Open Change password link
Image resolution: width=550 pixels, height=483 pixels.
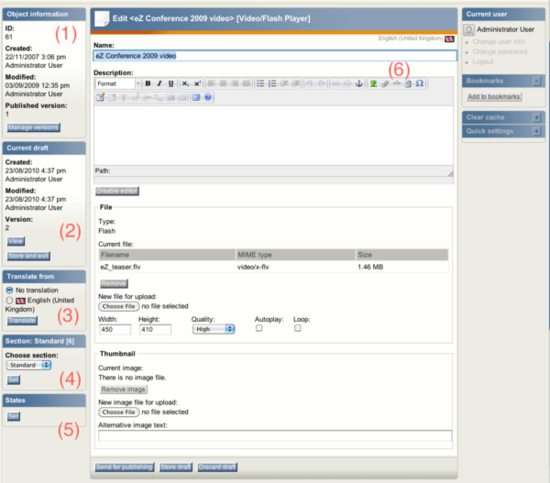tap(499, 52)
